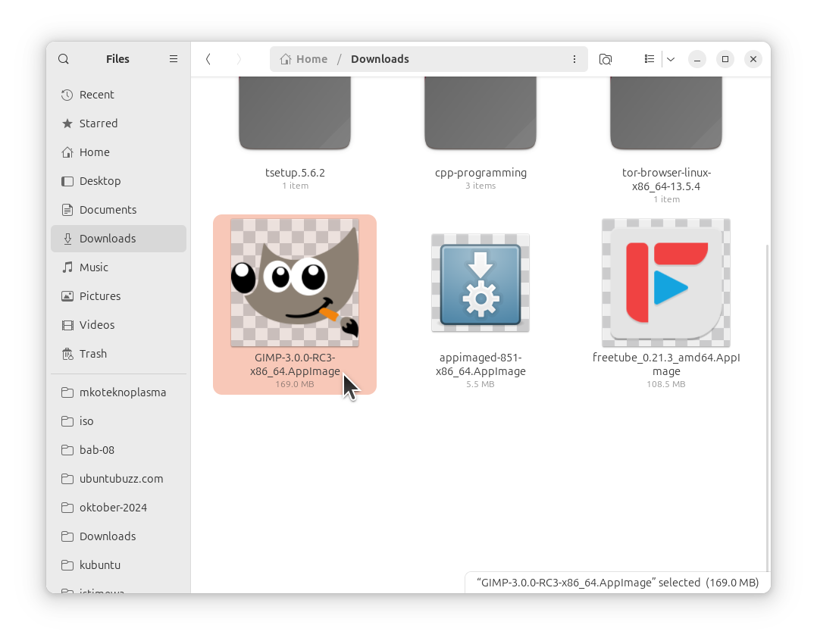Go to Home in sidebar
Viewport: 817px width, 644px height.
tap(118, 152)
